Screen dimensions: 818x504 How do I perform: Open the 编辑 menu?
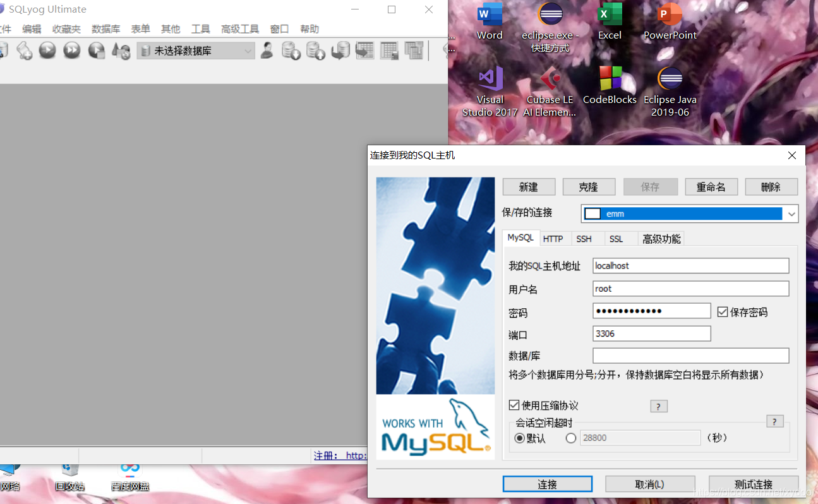[32, 29]
